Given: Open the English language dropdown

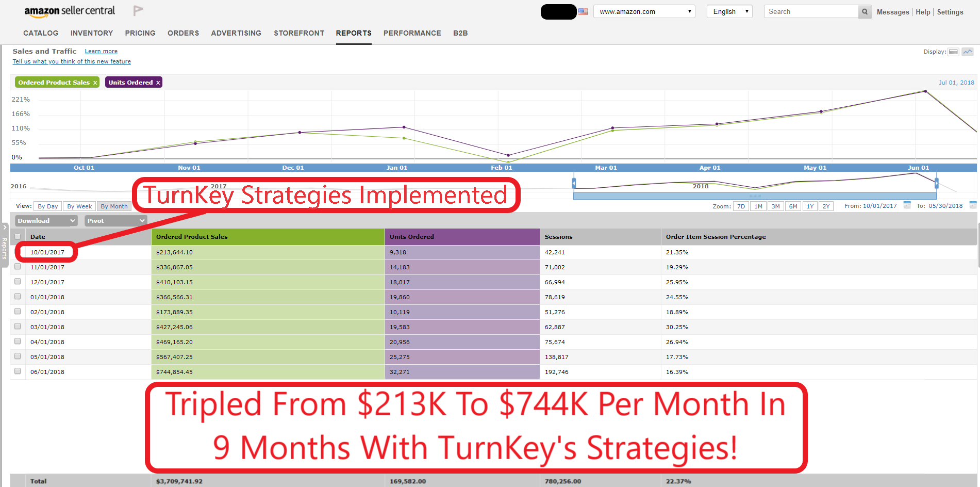Looking at the screenshot, I should 729,12.
